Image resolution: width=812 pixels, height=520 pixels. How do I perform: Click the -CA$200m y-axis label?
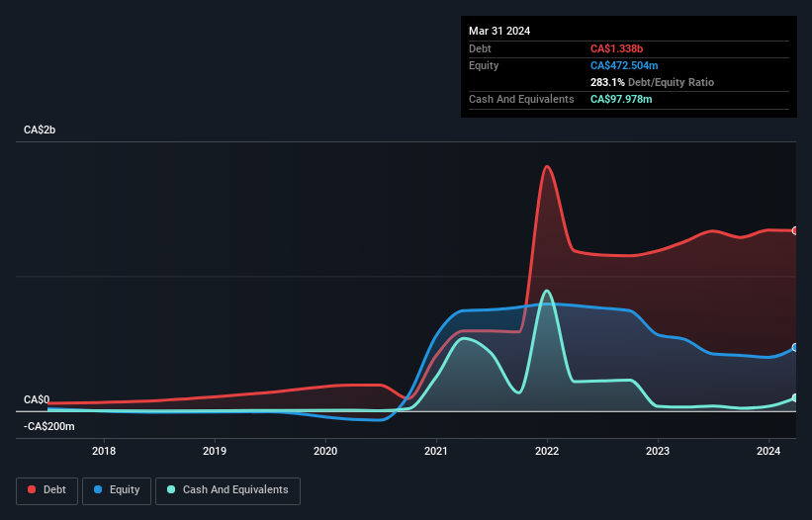[x=49, y=427]
